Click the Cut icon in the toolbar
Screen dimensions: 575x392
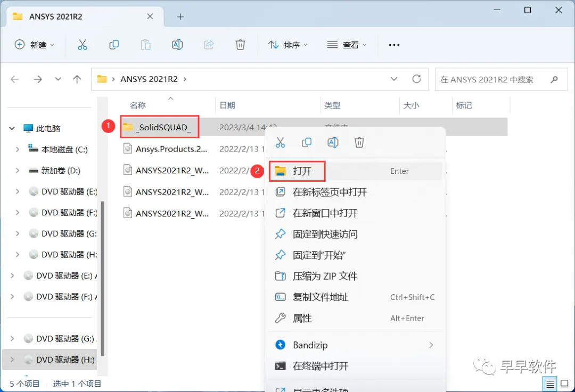(83, 45)
